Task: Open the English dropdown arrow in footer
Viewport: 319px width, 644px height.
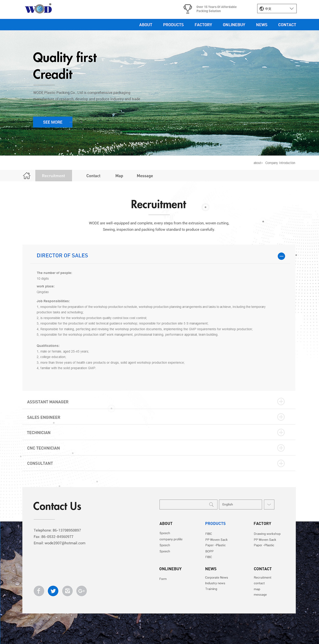Action: pyautogui.click(x=269, y=505)
